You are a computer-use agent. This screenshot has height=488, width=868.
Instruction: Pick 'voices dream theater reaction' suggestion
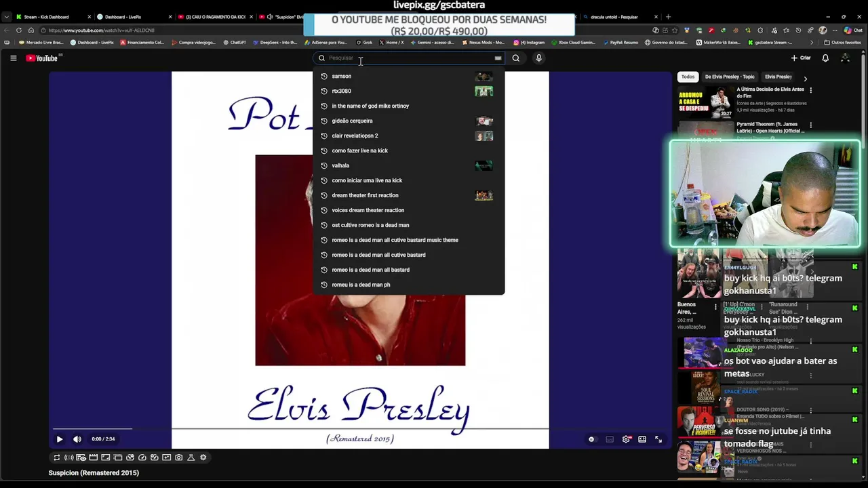click(408, 210)
